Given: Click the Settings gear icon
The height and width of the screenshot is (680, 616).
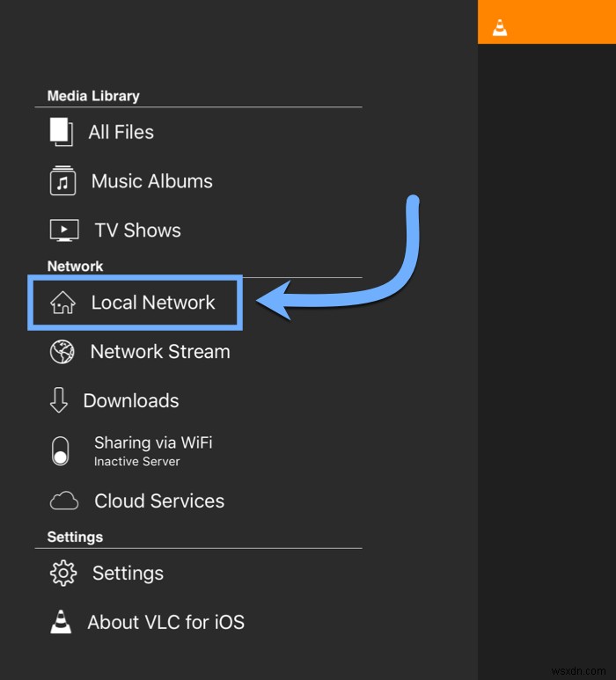Looking at the screenshot, I should click(62, 574).
